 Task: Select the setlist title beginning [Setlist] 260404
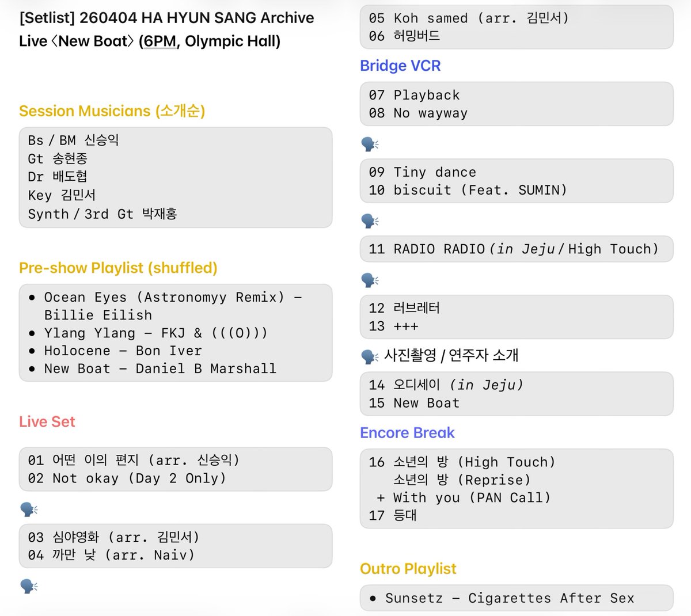click(x=166, y=29)
